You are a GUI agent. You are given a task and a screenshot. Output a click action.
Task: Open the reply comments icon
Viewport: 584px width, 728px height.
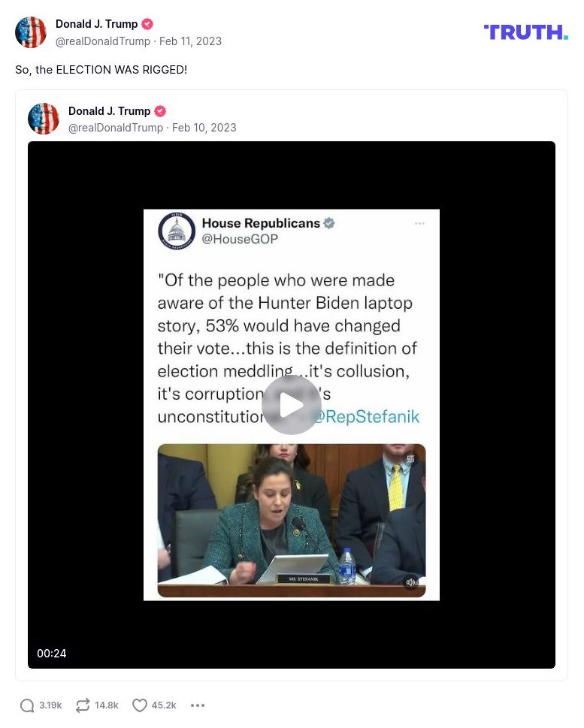28,705
